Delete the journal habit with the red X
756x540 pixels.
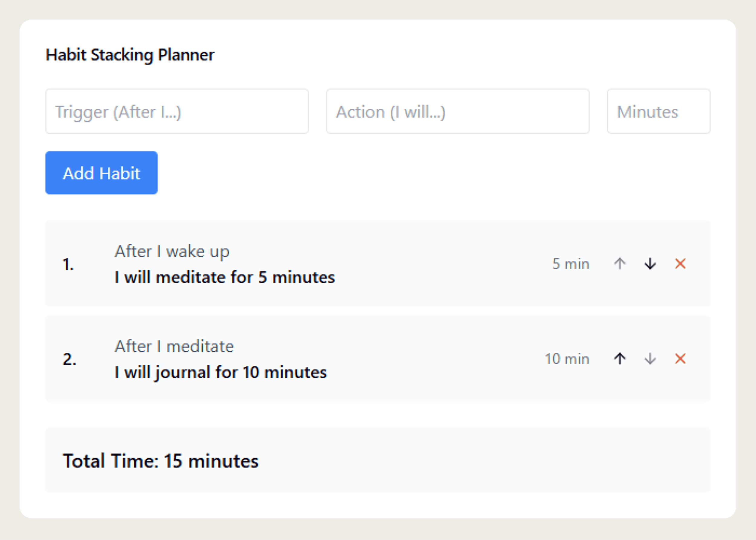pos(680,359)
